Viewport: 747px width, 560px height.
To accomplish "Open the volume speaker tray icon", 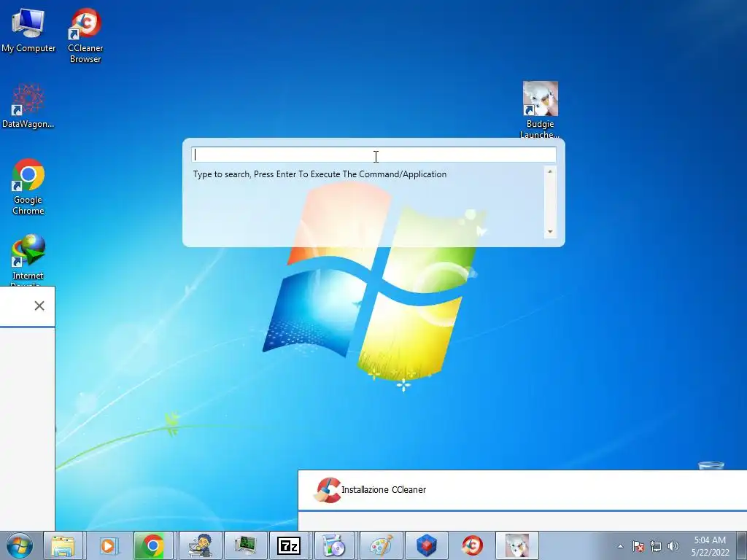I will click(673, 546).
